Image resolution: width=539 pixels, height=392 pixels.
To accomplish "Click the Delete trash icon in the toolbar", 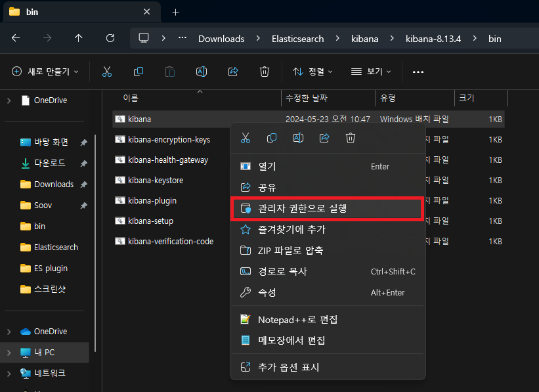I will click(265, 72).
